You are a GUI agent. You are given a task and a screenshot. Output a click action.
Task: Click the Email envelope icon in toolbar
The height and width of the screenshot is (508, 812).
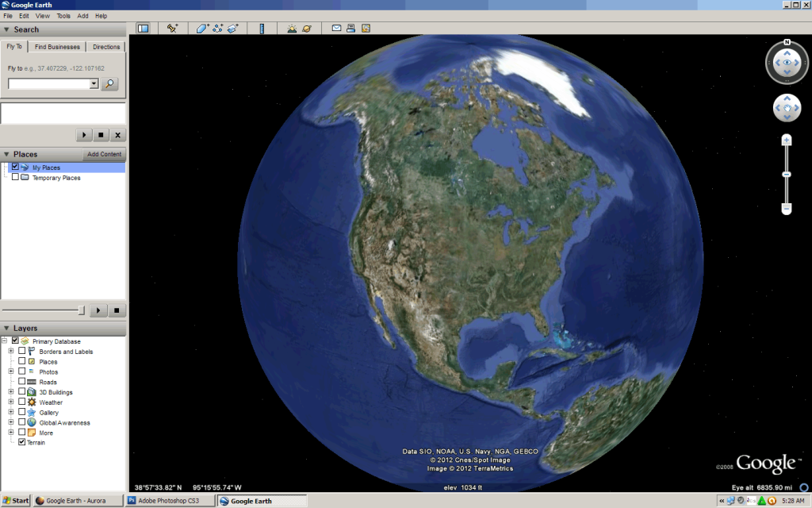[336, 29]
